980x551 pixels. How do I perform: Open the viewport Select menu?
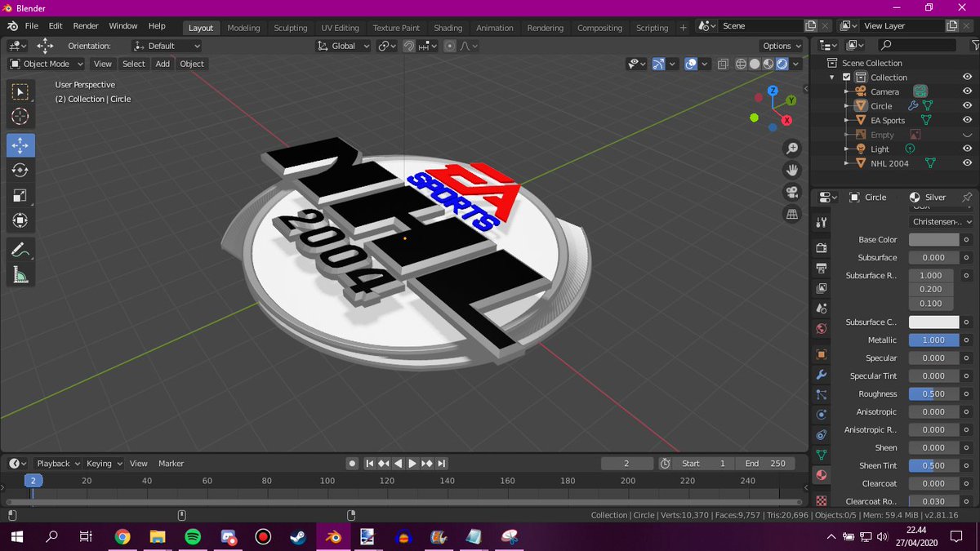pos(134,64)
